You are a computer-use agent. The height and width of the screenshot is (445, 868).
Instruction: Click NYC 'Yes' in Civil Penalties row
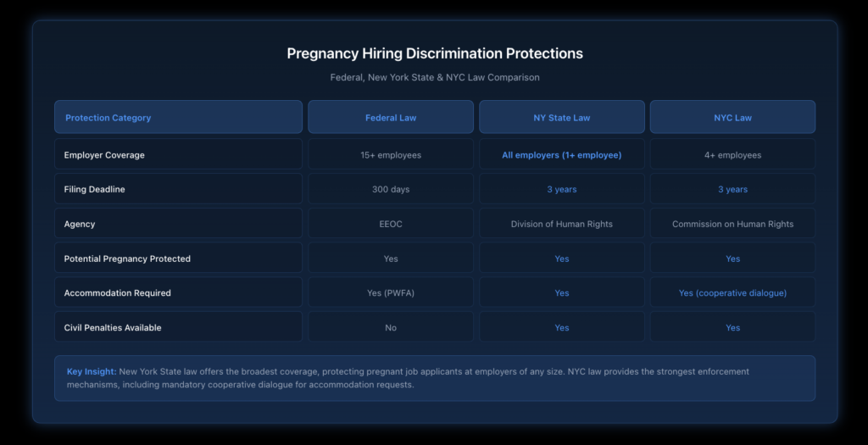tap(732, 327)
